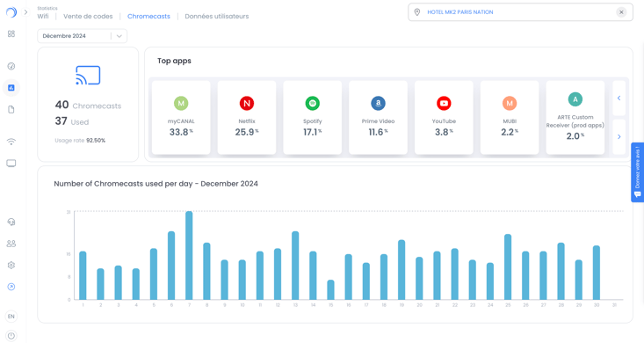Screen dimensions: 644x343
Task: Click the Netflix app icon
Action: [x=247, y=103]
